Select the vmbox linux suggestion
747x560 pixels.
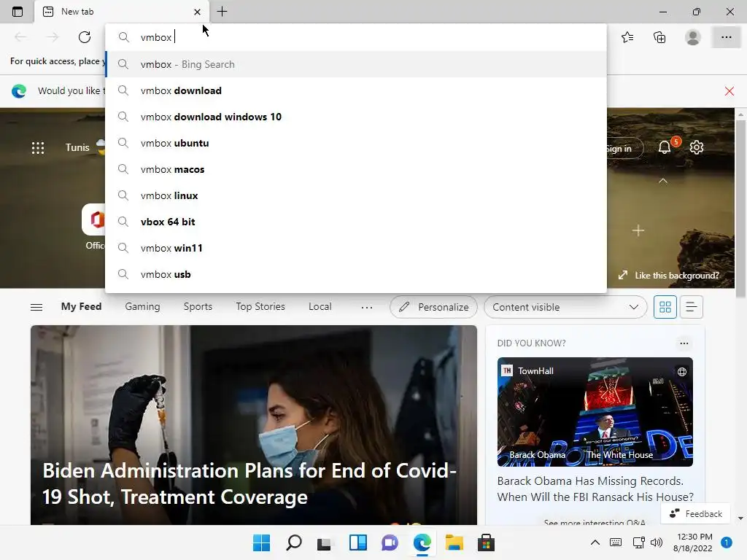click(x=356, y=195)
